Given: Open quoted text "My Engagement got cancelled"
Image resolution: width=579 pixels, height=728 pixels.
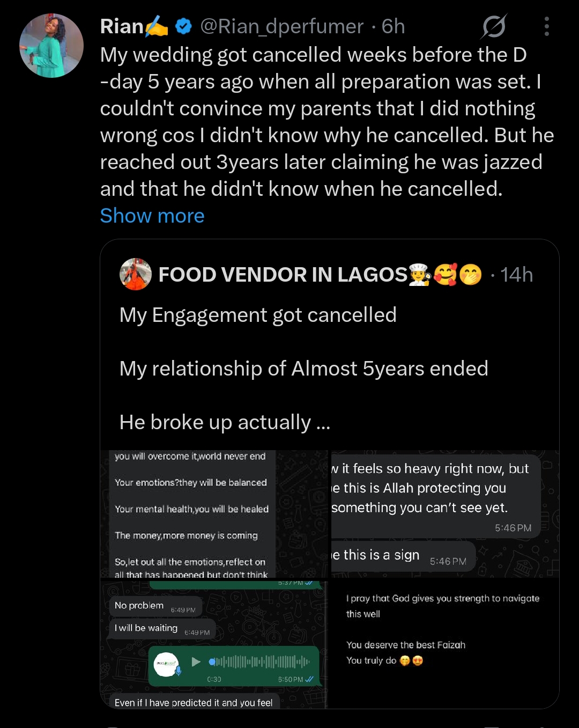Looking at the screenshot, I should click(258, 315).
